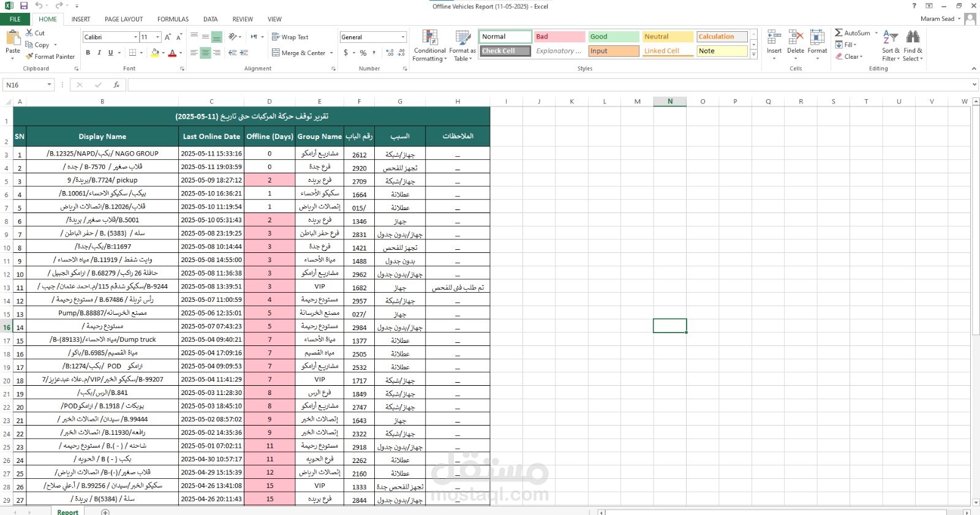Click the Fill button

846,45
